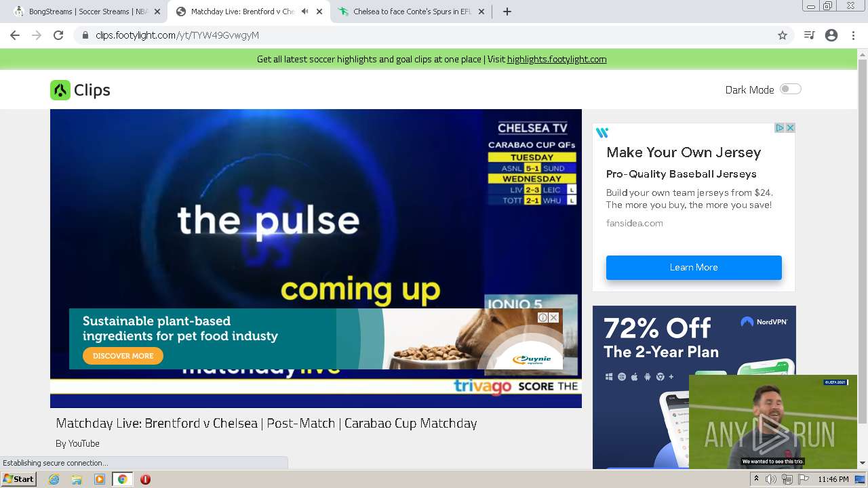Click the floating Messi mini video player

[x=773, y=422]
